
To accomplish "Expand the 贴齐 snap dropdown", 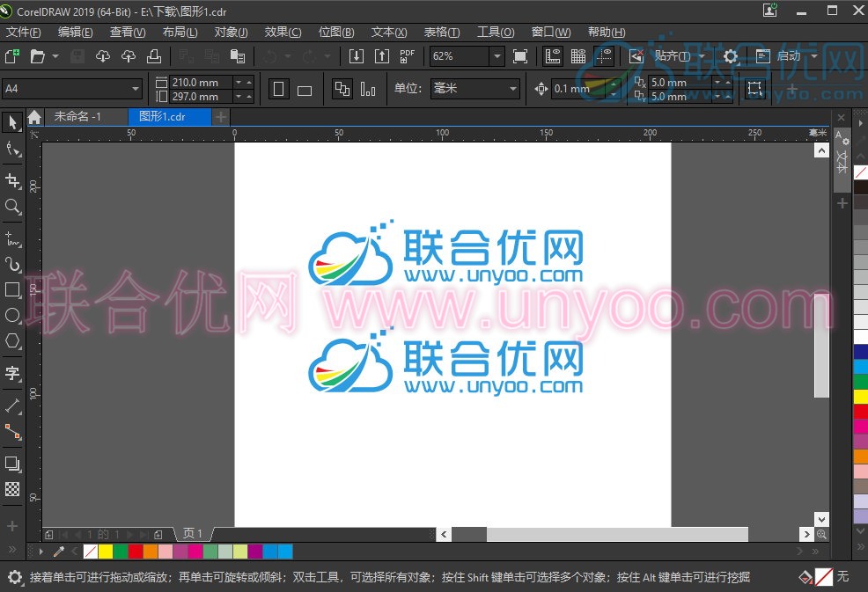I will 702,56.
